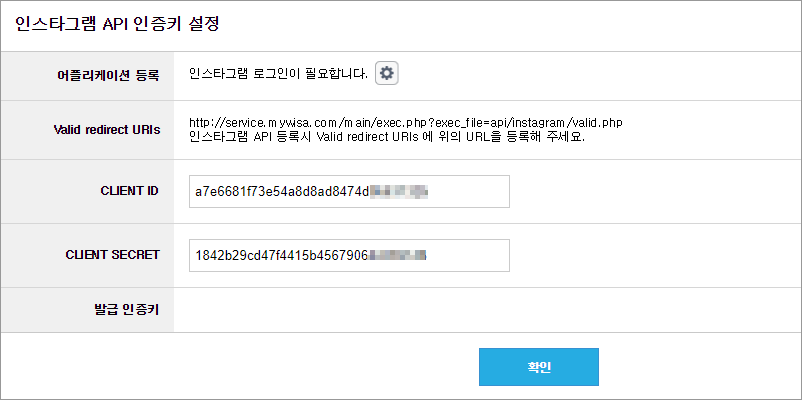This screenshot has width=802, height=400.
Task: Click the blurred end of CLIENT ID value
Action: tap(399, 192)
